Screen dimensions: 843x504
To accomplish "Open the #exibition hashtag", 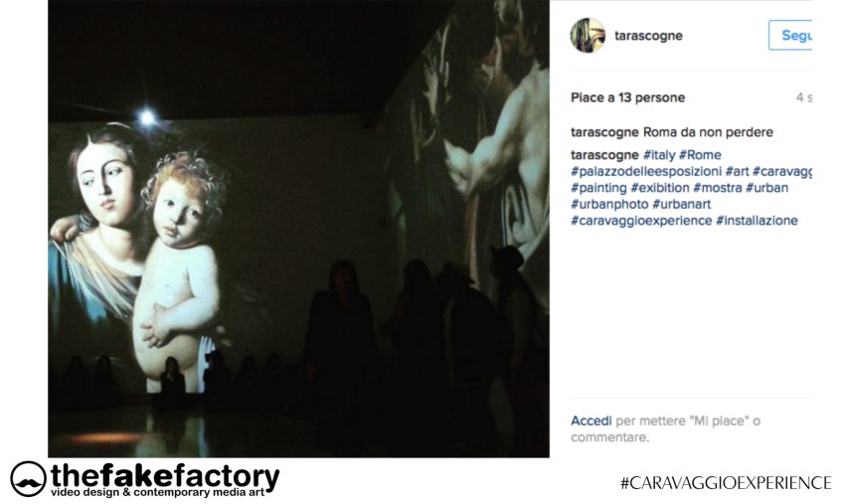I will coord(660,188).
